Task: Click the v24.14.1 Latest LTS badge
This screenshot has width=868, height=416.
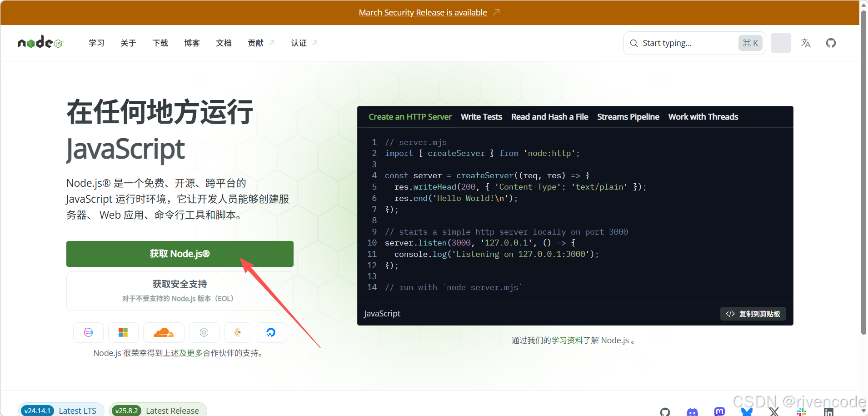Action: (61, 410)
